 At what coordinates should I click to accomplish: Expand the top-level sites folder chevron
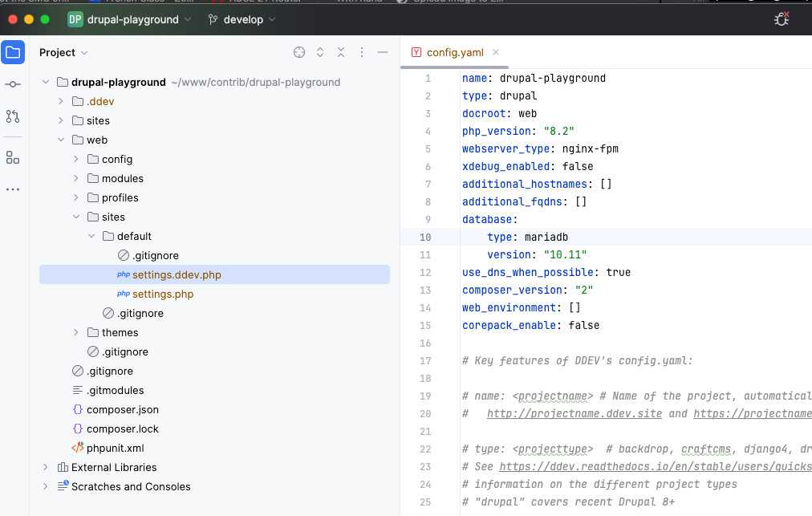coord(61,120)
